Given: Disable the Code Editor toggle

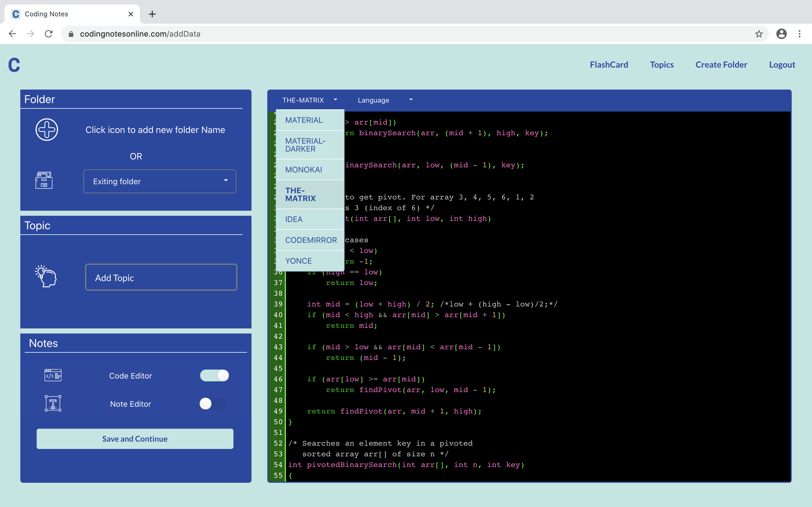Looking at the screenshot, I should click(215, 375).
